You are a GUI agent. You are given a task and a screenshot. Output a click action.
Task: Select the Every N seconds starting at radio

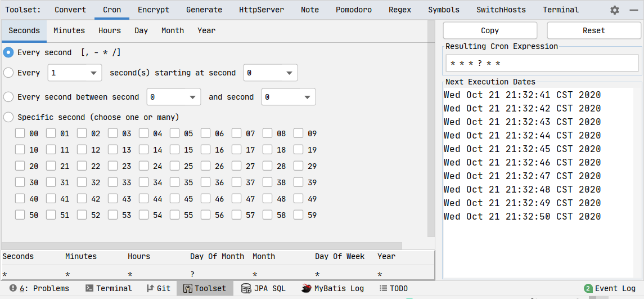8,73
